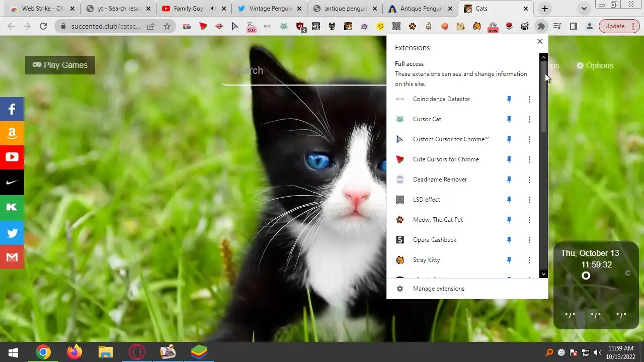Open Nike shortcut in the sidebar

(12, 182)
